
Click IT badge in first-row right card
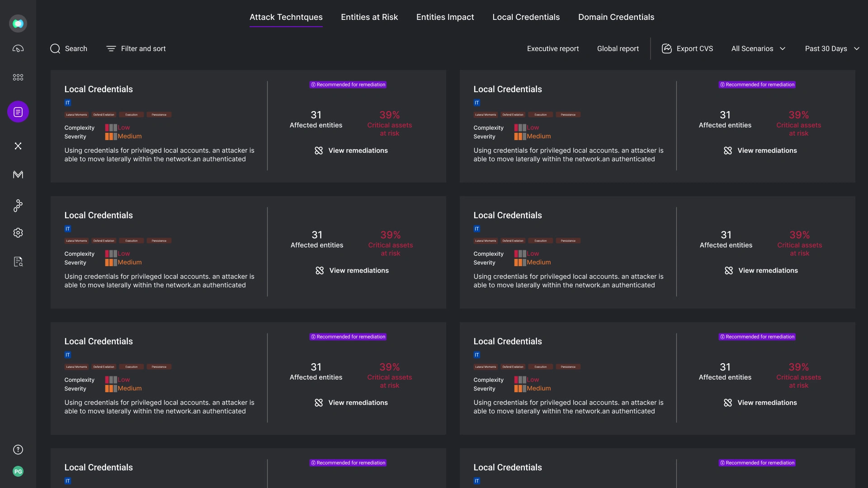click(x=477, y=103)
